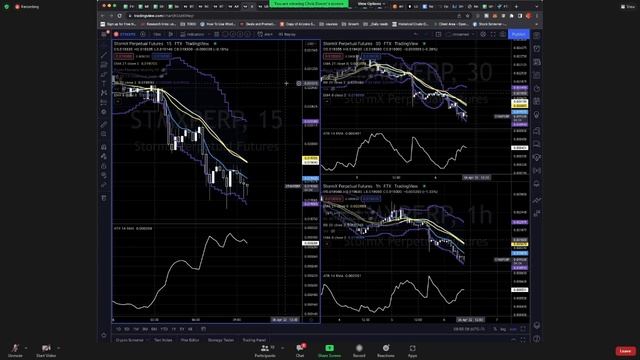Viewport: 640px width, 360px height.
Task: Take a chart snapshot
Action: (502, 34)
